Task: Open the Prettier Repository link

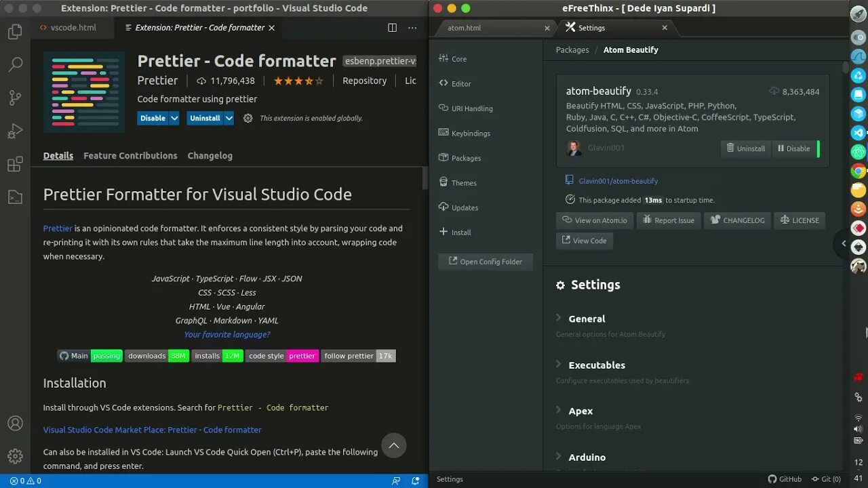Action: (364, 81)
